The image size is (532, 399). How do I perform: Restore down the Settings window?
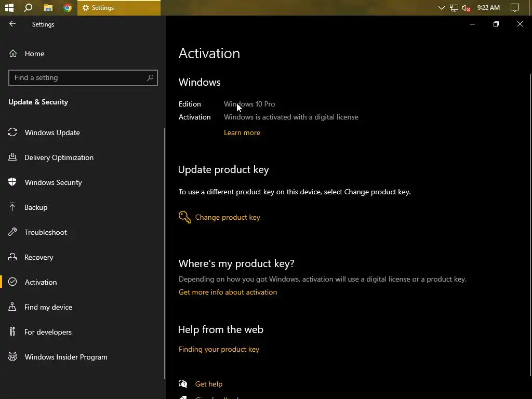click(x=496, y=24)
